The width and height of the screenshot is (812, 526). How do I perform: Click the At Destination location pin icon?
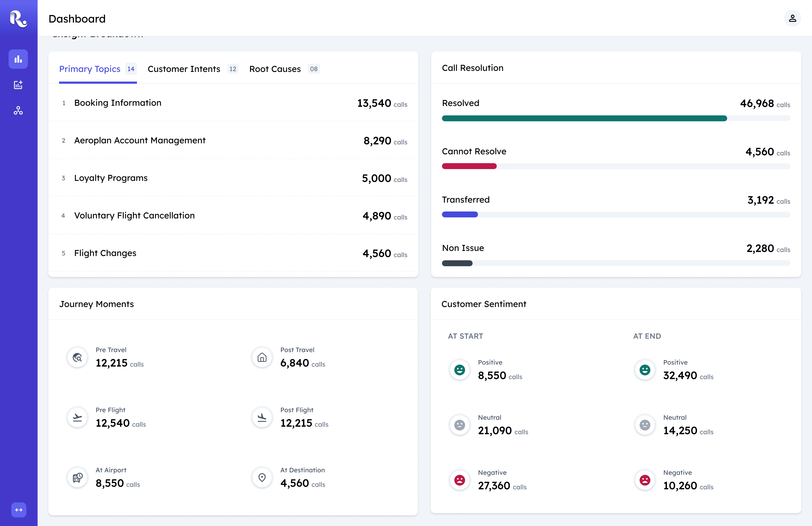262,477
